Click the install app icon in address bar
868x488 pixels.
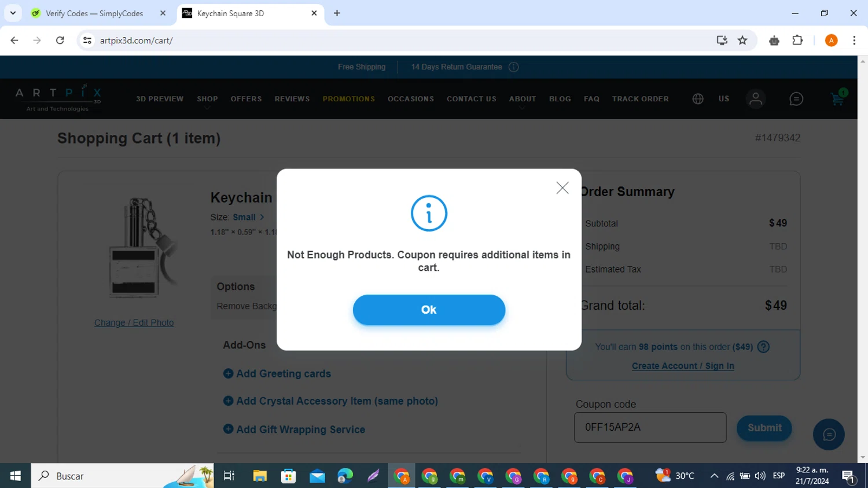point(722,41)
